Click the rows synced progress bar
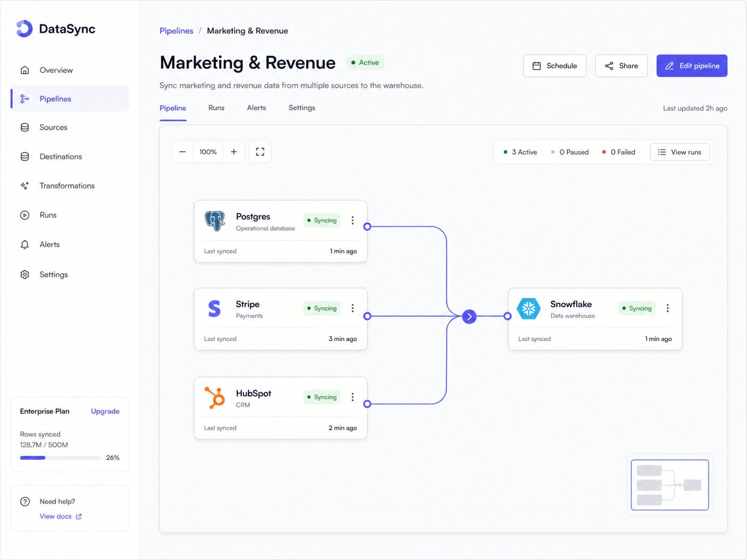This screenshot has width=747, height=560. point(60,458)
